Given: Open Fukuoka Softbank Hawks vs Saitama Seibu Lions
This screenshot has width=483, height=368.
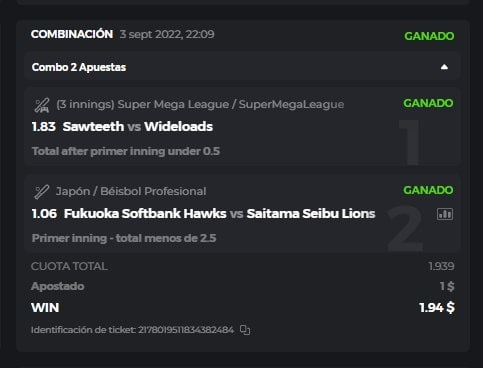Looking at the screenshot, I should [219, 214].
